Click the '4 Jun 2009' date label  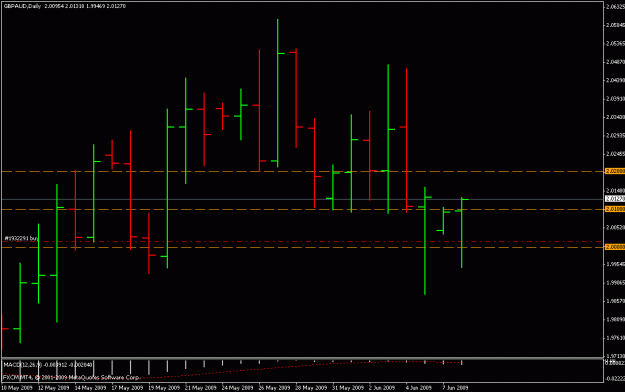(x=419, y=388)
